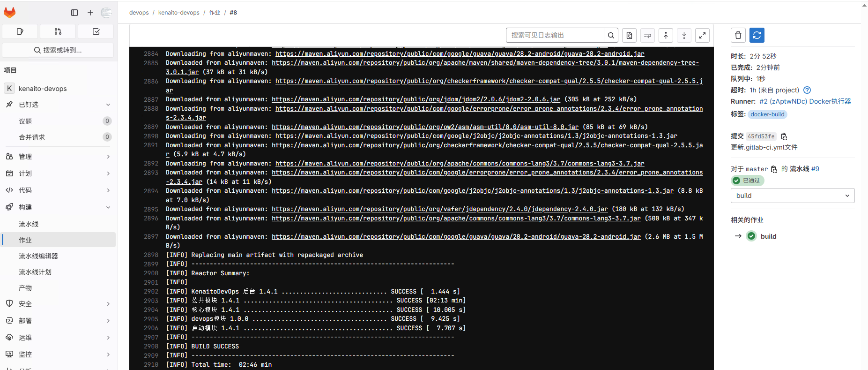This screenshot has height=370, width=868.
Task: Copy the commit SHA 45fd53fe
Action: click(784, 136)
